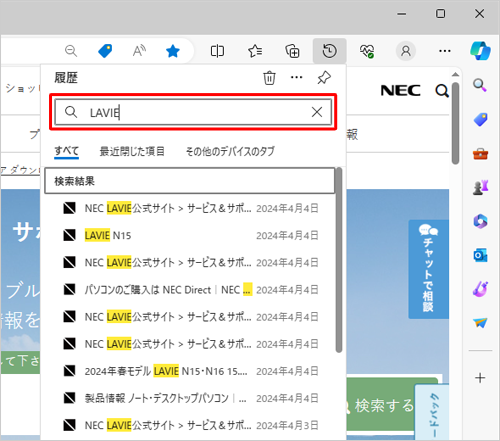Click the NEC page vertical scrollbar
Image resolution: width=500 pixels, height=441 pixels.
click(455, 123)
